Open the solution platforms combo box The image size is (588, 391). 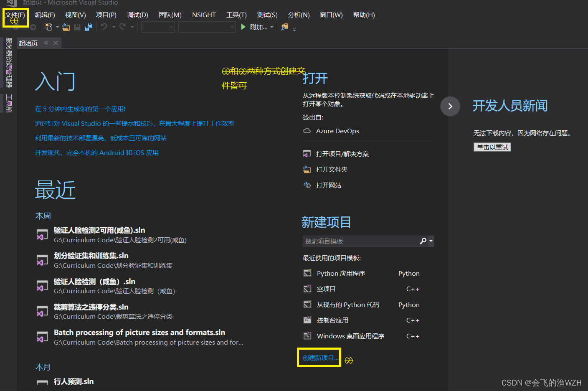click(x=207, y=27)
